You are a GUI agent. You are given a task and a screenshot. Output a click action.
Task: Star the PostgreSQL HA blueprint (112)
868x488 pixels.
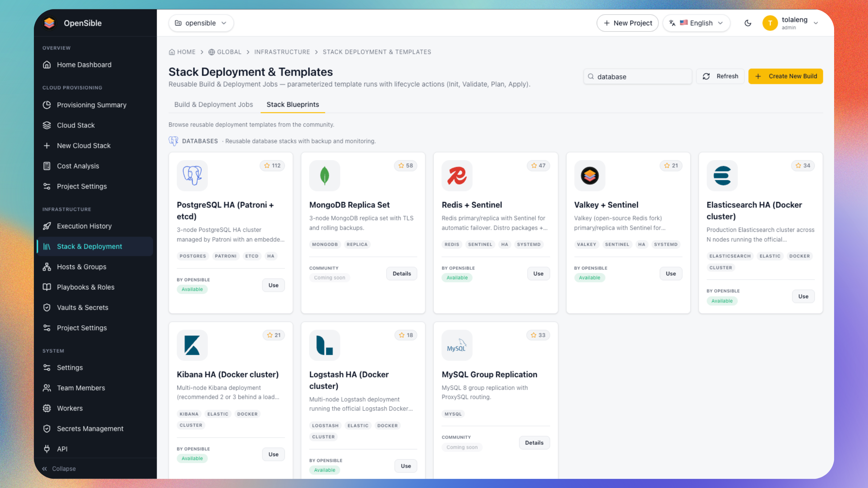tap(272, 166)
